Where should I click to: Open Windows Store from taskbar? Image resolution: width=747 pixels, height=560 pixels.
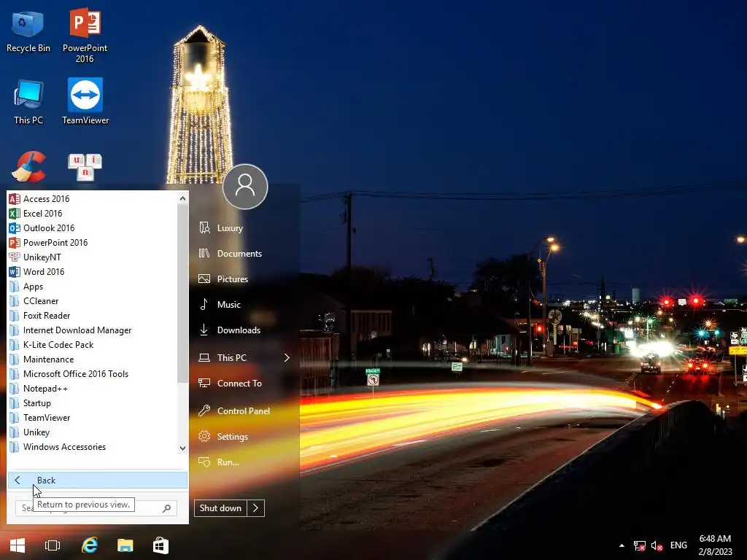tap(160, 545)
